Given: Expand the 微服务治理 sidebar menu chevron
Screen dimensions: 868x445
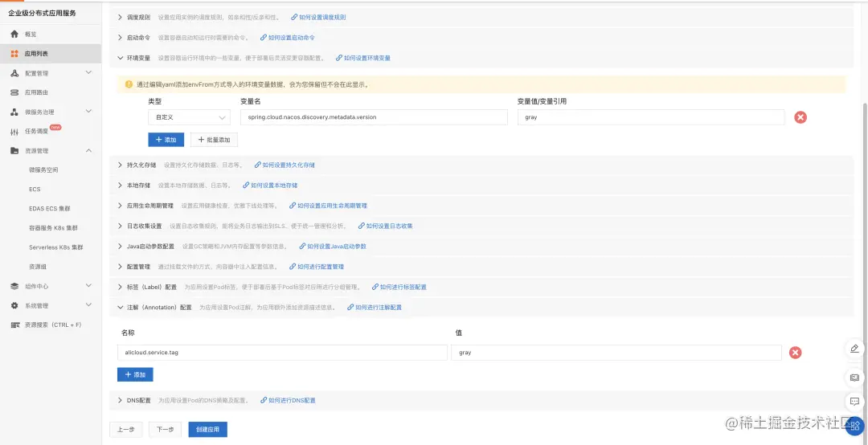Looking at the screenshot, I should click(x=88, y=111).
